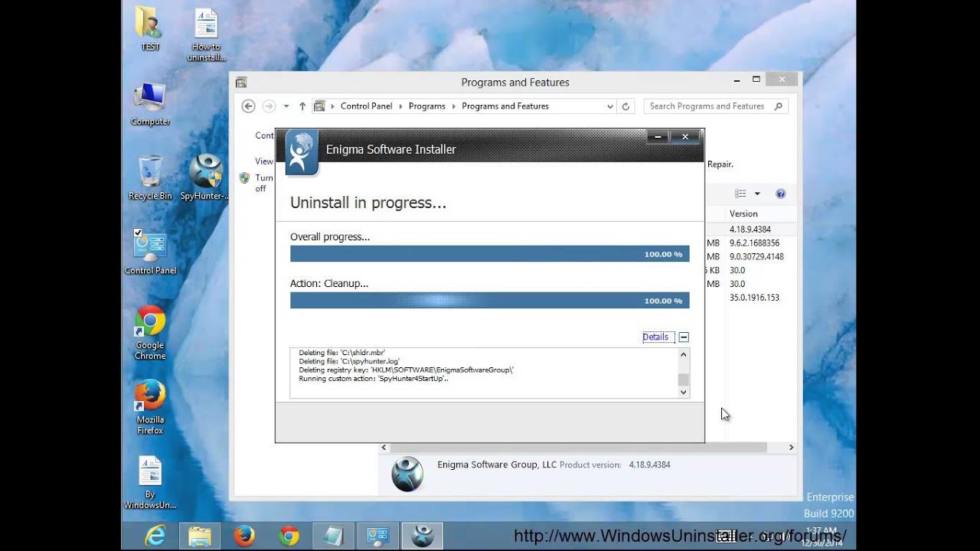
Task: Expand the address bar history dropdown
Action: pyautogui.click(x=609, y=106)
